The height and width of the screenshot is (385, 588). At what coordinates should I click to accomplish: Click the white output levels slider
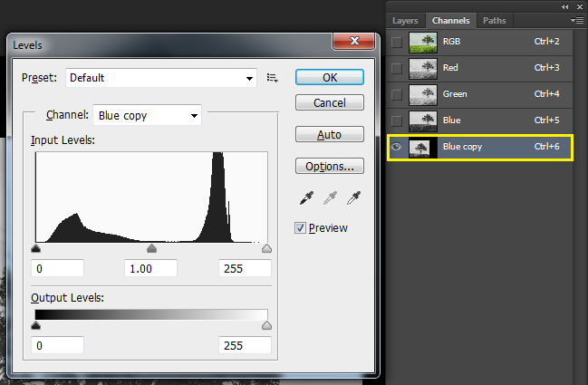266,325
